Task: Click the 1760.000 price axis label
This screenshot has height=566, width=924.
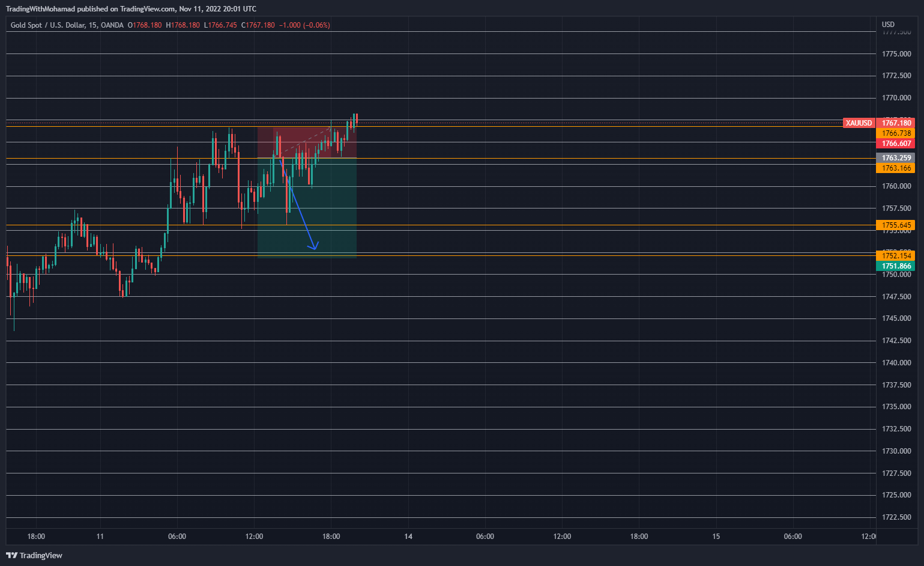Action: (896, 186)
